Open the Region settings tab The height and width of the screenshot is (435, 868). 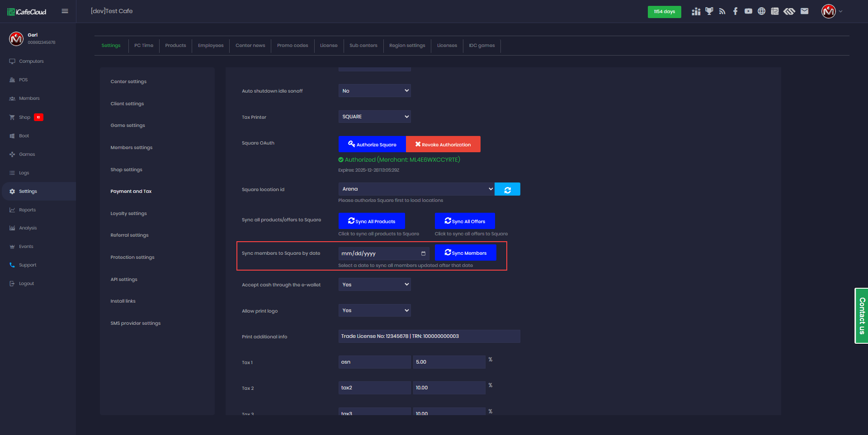pyautogui.click(x=407, y=46)
